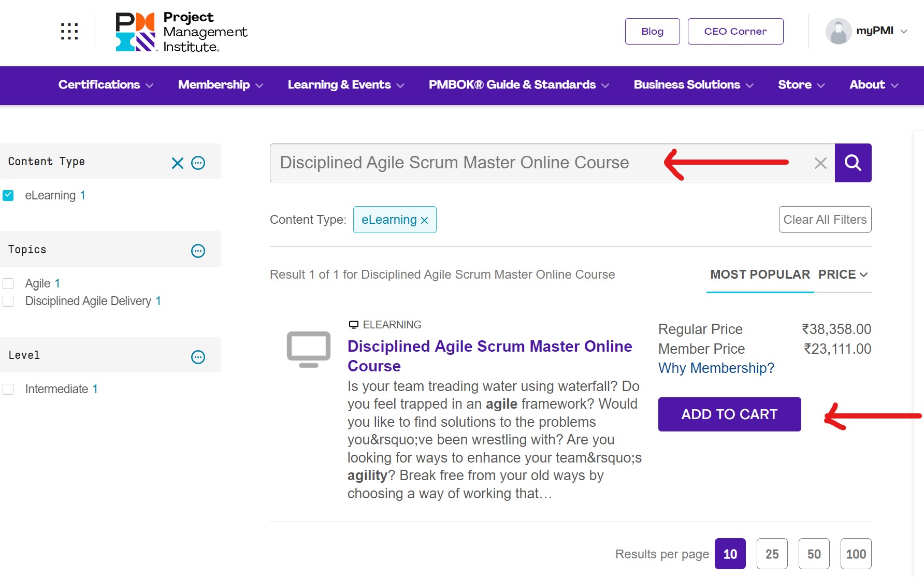Uncheck the eLearning checkbox
The height and width of the screenshot is (577, 924).
(x=8, y=195)
